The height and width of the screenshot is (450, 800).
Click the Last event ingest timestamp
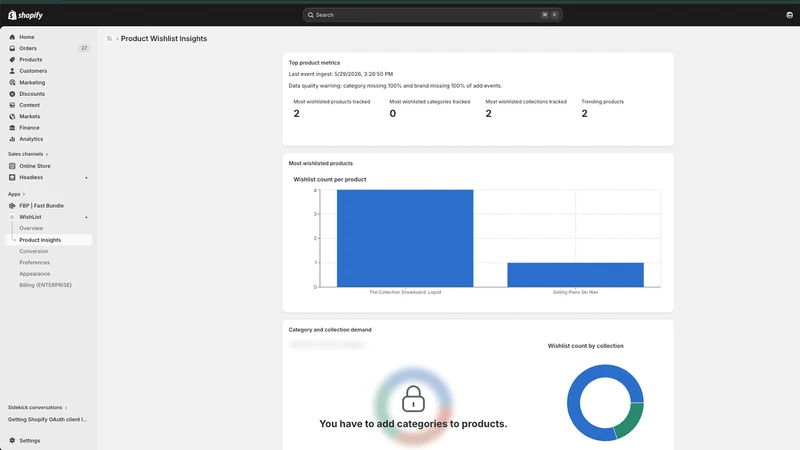(x=341, y=74)
